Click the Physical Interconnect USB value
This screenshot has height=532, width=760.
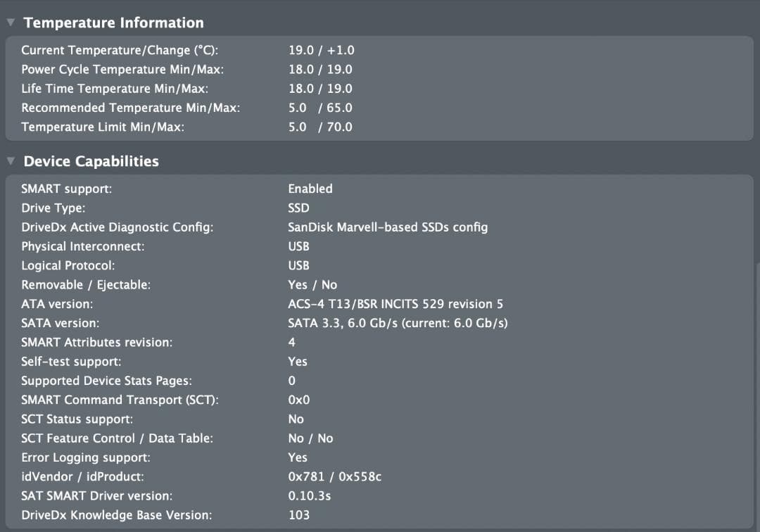tap(298, 246)
